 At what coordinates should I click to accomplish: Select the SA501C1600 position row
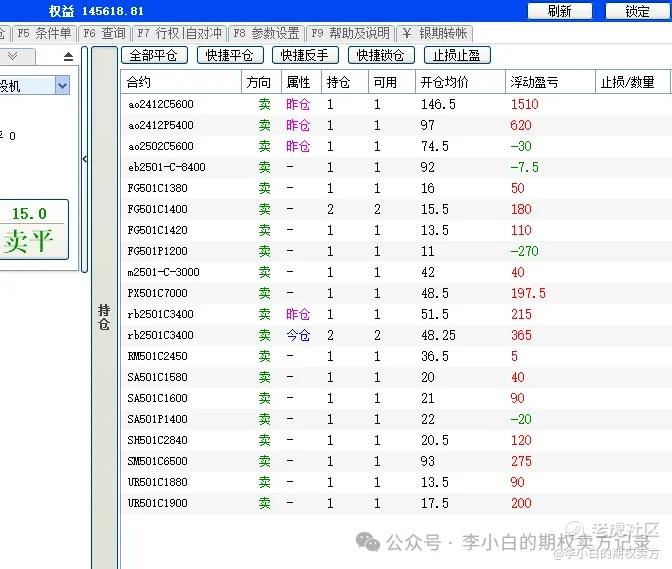(x=396, y=398)
